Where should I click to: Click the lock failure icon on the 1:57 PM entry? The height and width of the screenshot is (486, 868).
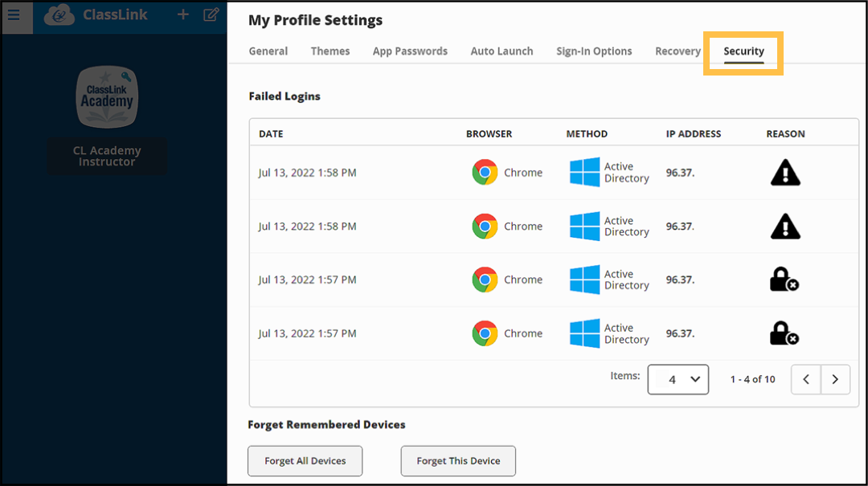pos(784,280)
